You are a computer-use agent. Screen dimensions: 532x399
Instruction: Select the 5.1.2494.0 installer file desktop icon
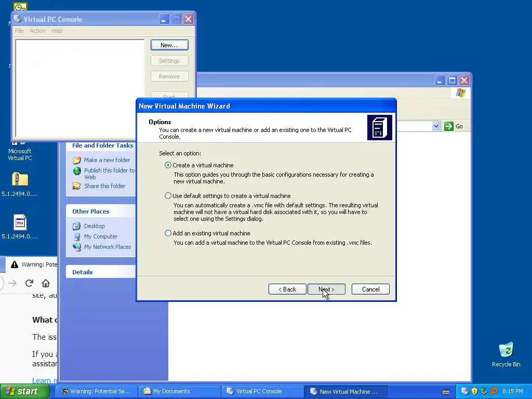[20, 227]
